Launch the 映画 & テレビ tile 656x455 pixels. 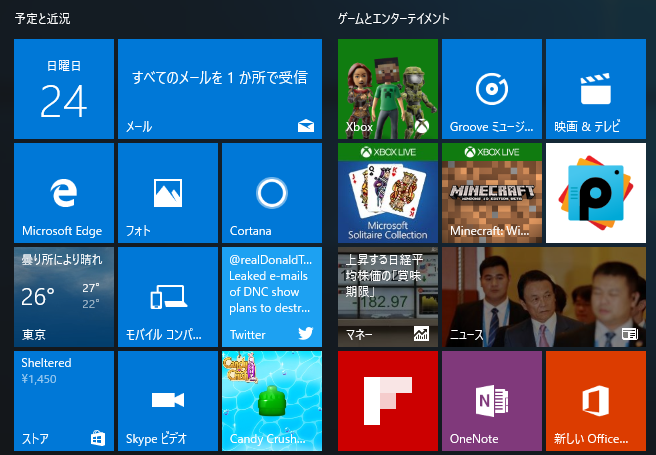(596, 89)
